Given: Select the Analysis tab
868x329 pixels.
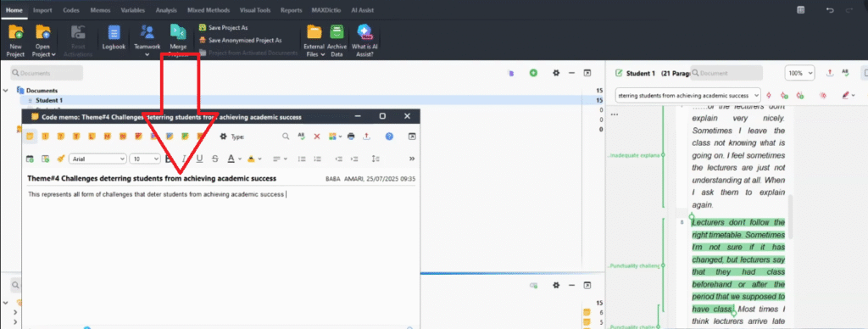Looking at the screenshot, I should pos(166,10).
